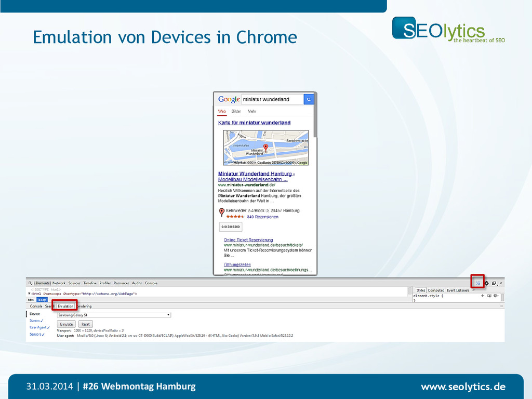Click the Google logo
Image resolution: width=532 pixels, height=399 pixels.
[x=229, y=99]
